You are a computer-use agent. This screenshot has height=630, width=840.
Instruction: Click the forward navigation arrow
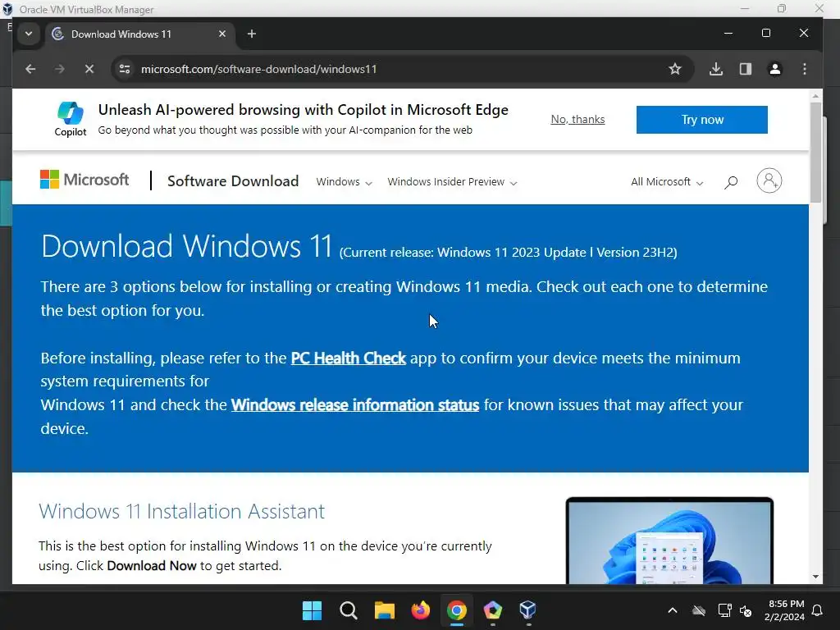point(59,69)
